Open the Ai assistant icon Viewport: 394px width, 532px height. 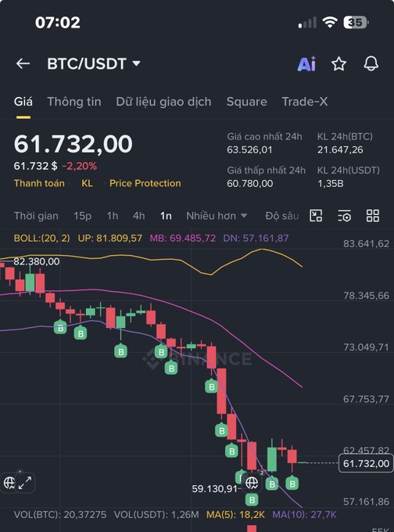pyautogui.click(x=306, y=64)
